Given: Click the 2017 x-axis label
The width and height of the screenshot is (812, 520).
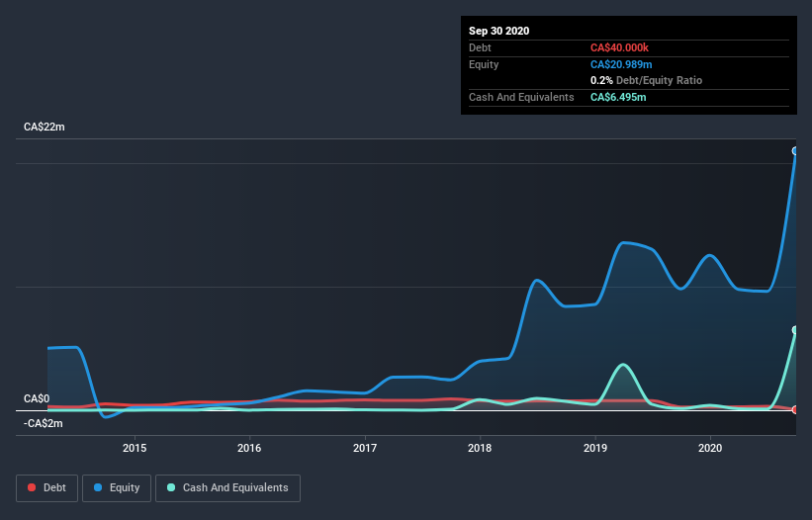Looking at the screenshot, I should (x=365, y=448).
